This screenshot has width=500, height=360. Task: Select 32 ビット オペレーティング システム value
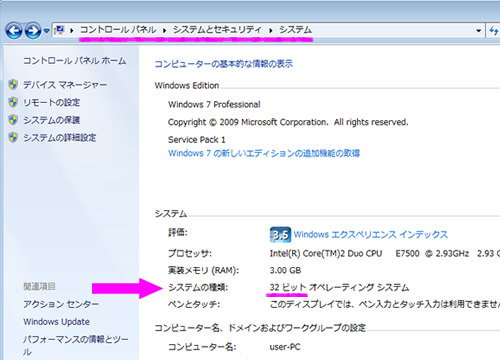[x=339, y=287]
